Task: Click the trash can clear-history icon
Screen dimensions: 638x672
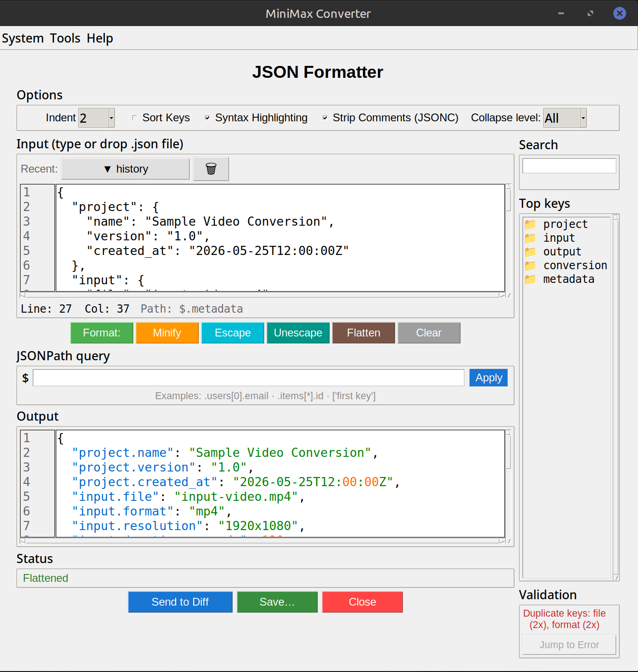Action: point(211,169)
